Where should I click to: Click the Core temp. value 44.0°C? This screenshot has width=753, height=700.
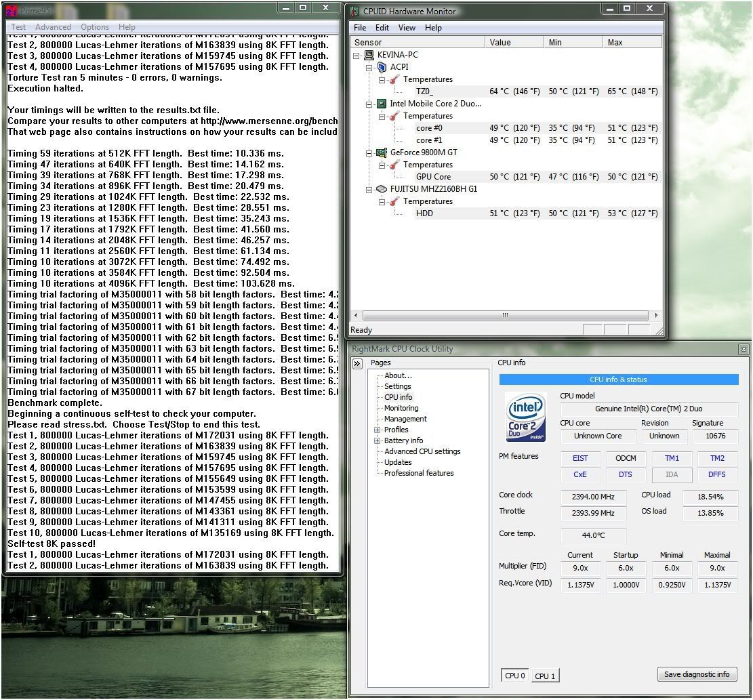[x=593, y=535]
